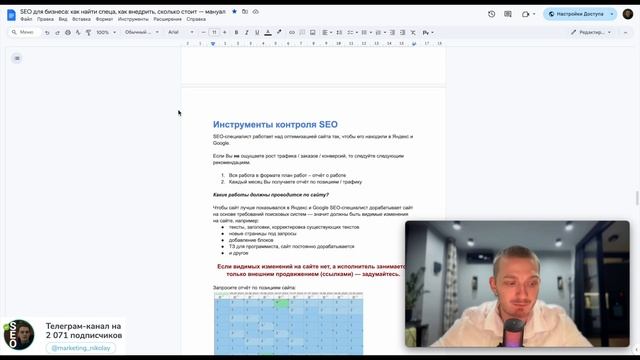Add a comment from the toolbar
640x360 pixels.
point(302,32)
